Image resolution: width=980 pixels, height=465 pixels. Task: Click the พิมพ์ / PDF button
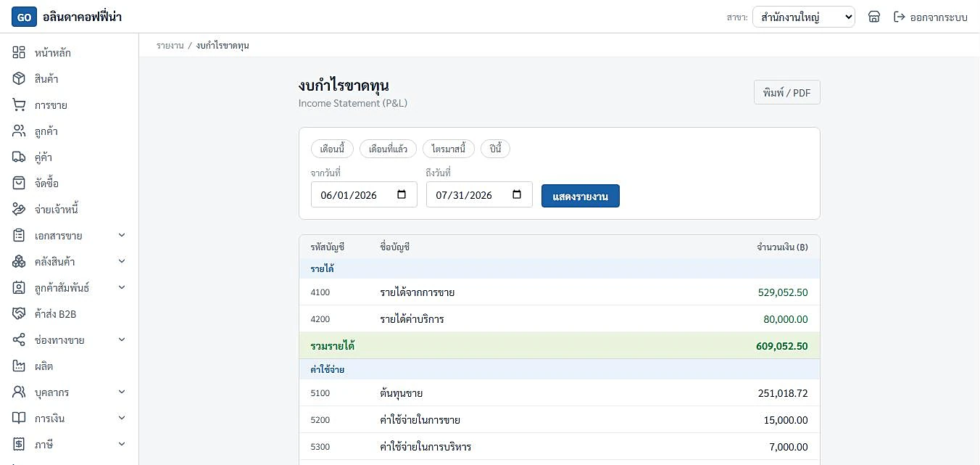coord(787,93)
